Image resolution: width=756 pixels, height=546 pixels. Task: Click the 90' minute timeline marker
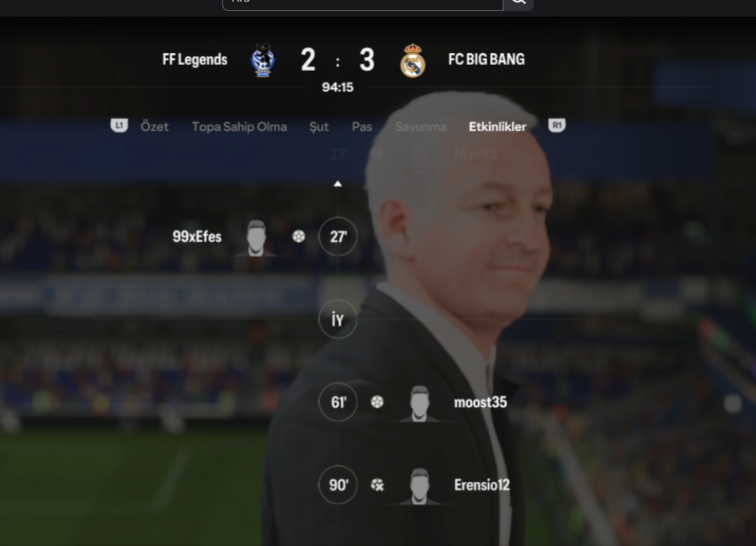click(338, 485)
